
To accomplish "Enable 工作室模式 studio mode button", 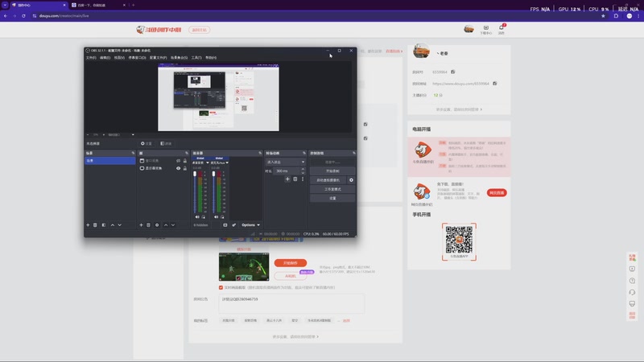I will (x=332, y=189).
